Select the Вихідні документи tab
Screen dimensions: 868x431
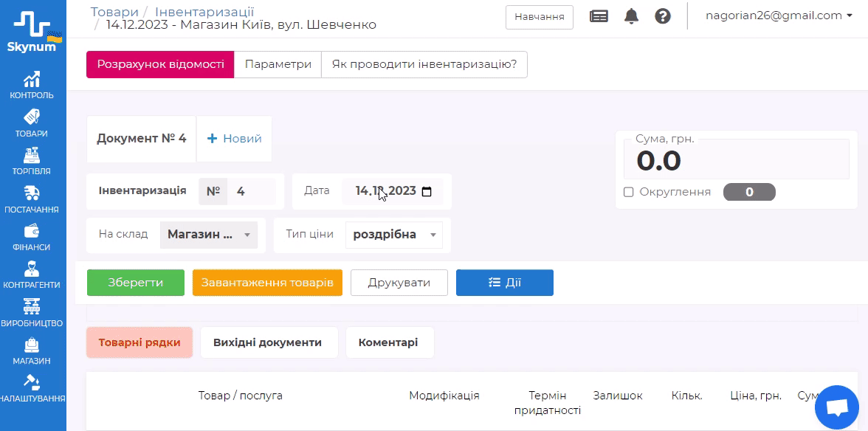click(x=267, y=342)
